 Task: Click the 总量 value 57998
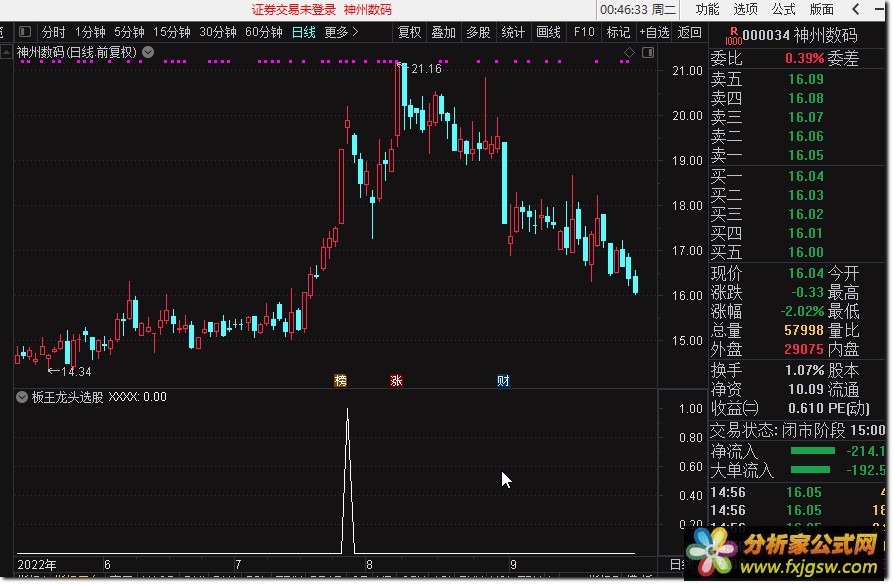[x=804, y=330]
